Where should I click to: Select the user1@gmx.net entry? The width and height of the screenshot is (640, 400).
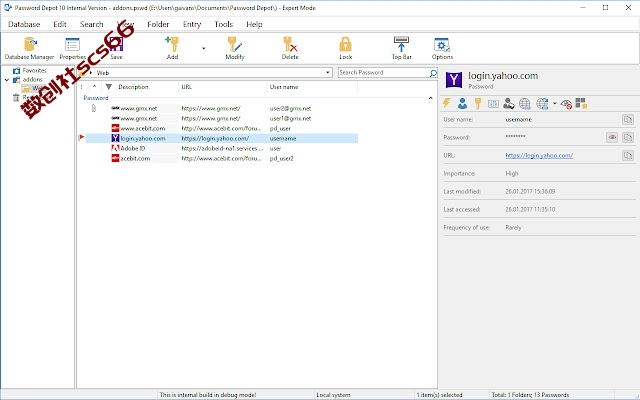point(222,118)
